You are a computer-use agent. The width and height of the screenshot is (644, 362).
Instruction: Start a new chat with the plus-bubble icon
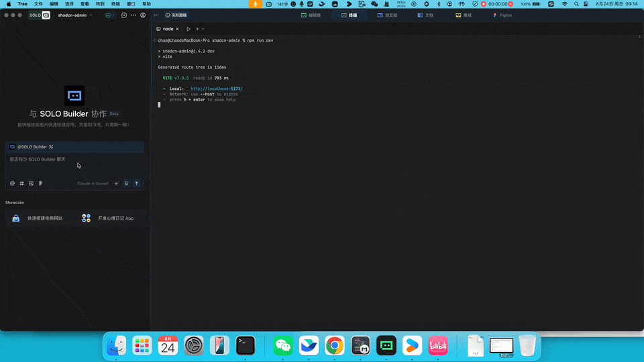pos(124,15)
